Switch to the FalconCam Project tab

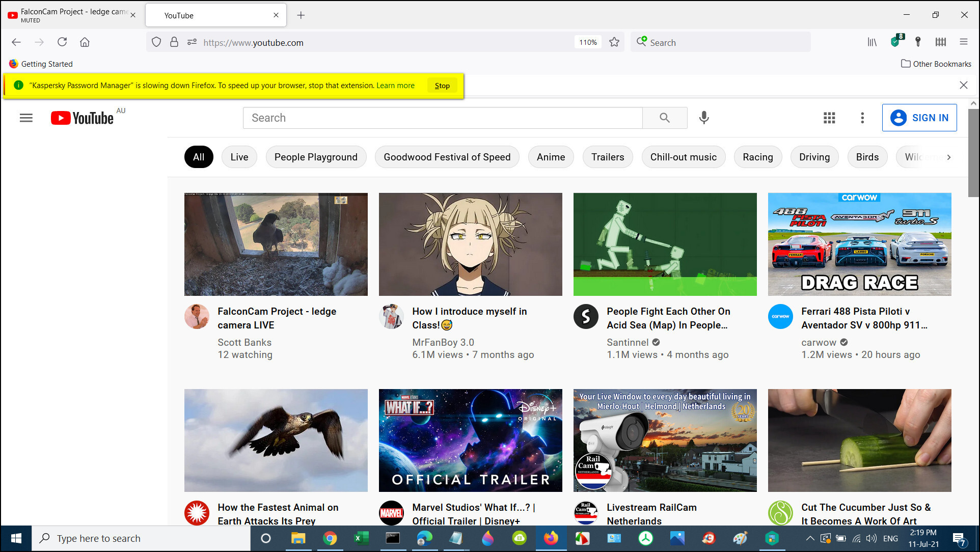pos(70,15)
